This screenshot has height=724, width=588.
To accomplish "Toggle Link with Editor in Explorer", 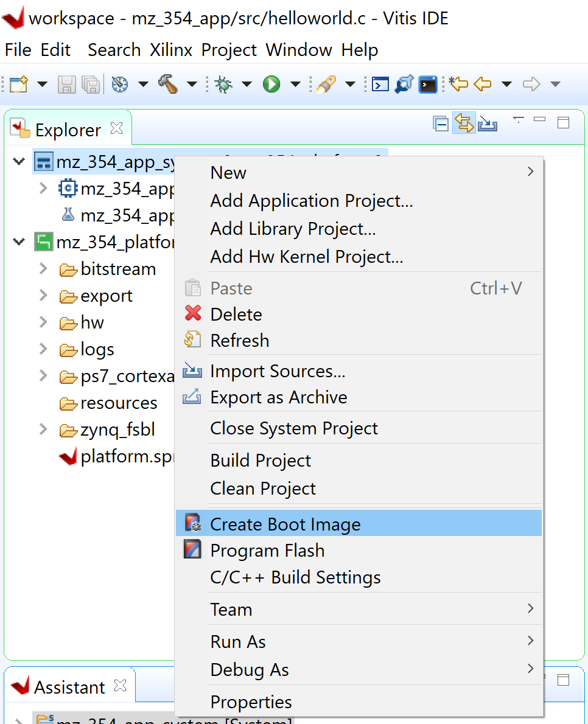I will pos(464,123).
